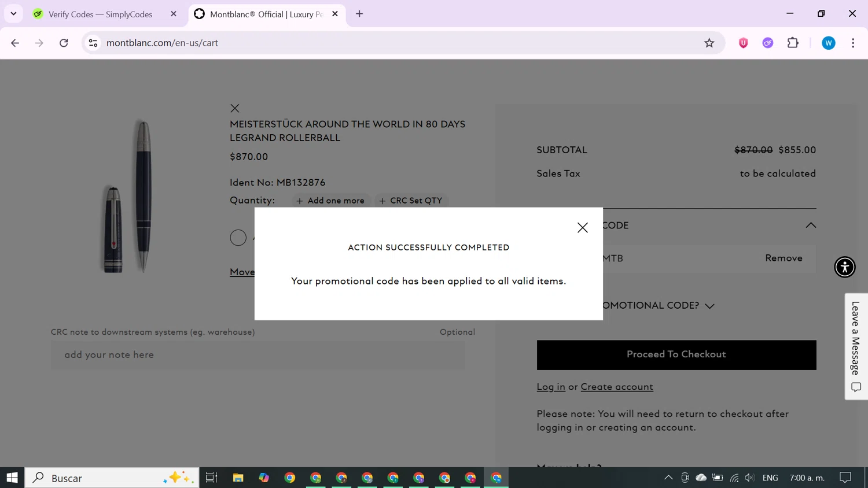Open the Leave a Message panel
Screen dimensions: 868x488
click(x=856, y=346)
